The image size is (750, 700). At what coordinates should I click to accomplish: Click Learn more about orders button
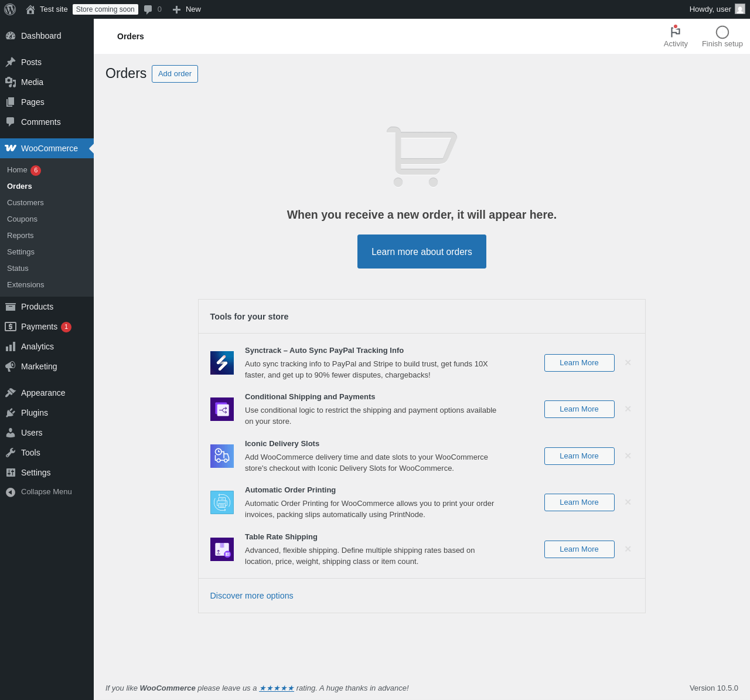point(422,252)
